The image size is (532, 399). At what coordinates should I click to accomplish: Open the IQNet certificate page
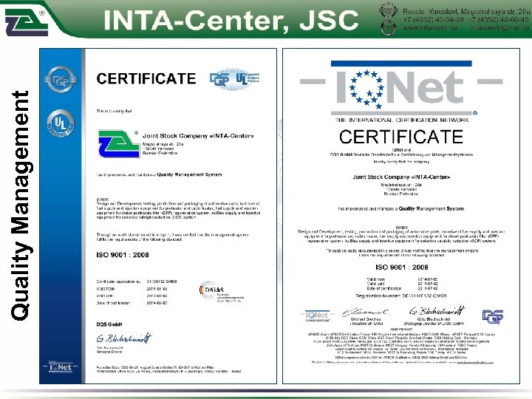(x=401, y=216)
